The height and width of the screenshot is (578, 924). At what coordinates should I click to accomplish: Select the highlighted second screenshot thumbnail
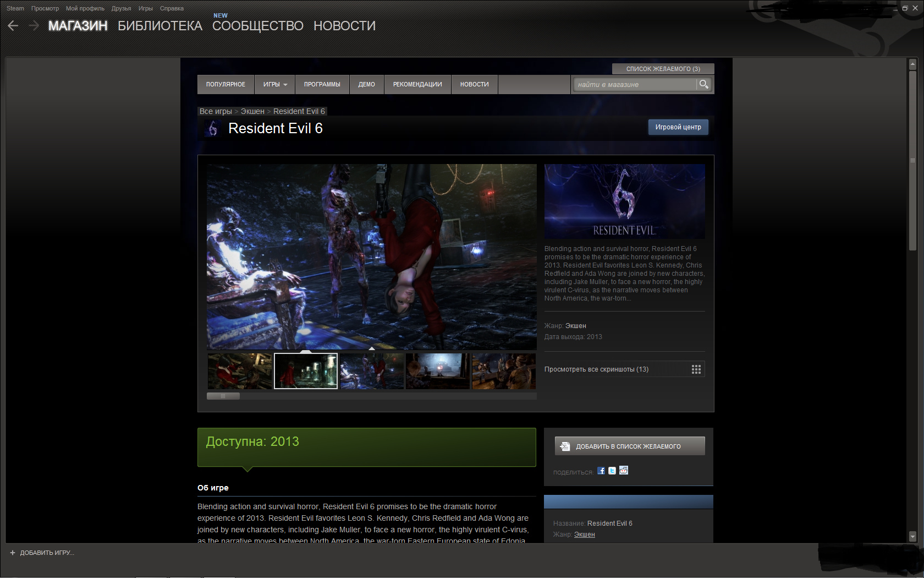pyautogui.click(x=306, y=371)
